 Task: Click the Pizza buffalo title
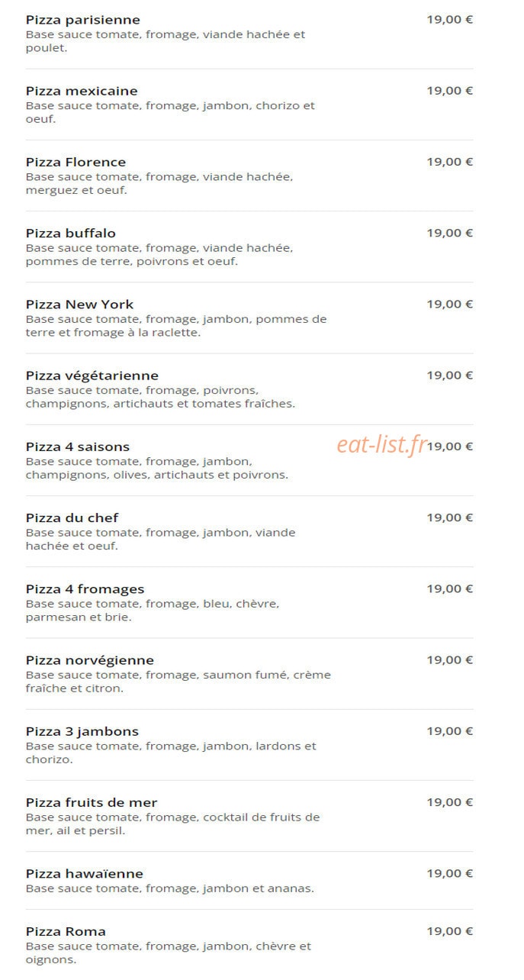click(x=71, y=233)
